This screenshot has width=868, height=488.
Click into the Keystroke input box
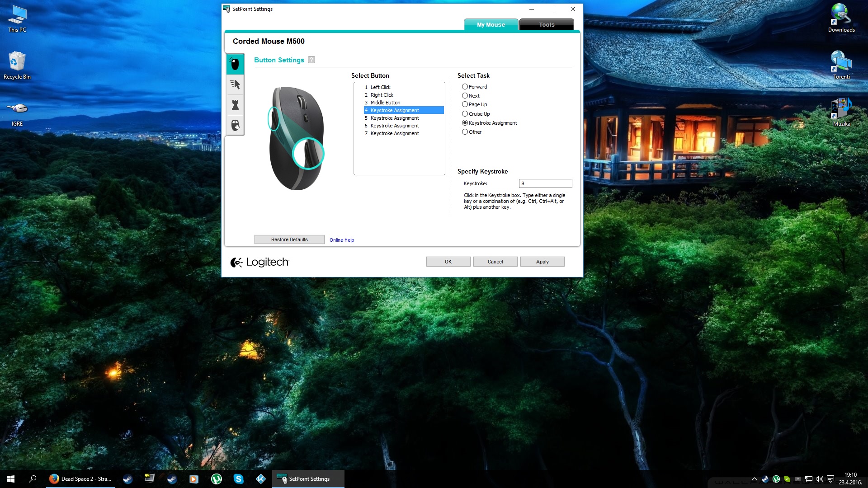point(545,183)
